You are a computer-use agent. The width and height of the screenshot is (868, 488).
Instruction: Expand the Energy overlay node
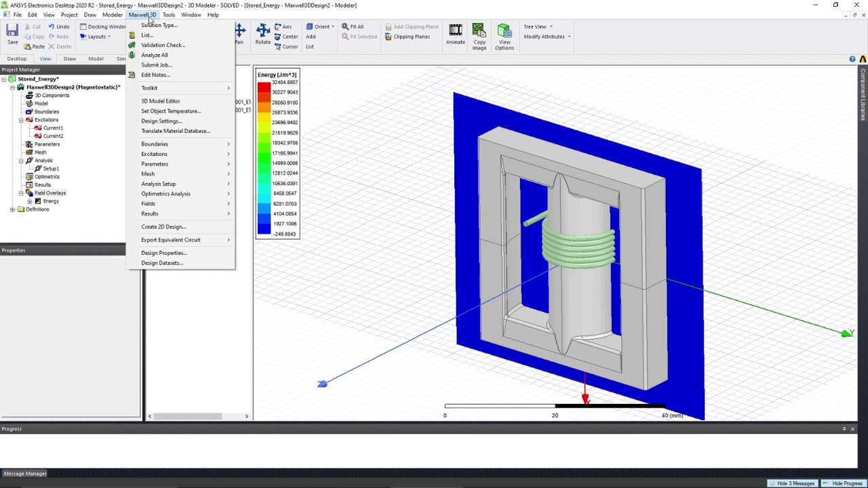29,201
